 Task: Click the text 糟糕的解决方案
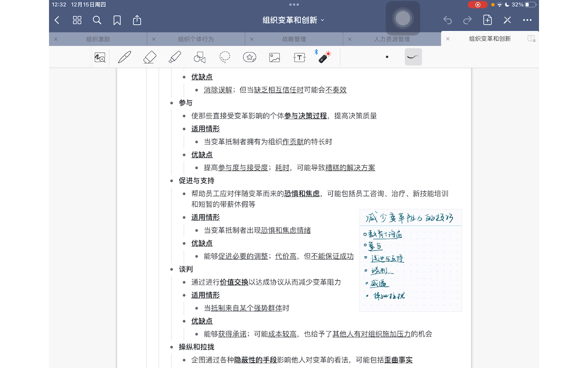click(350, 168)
